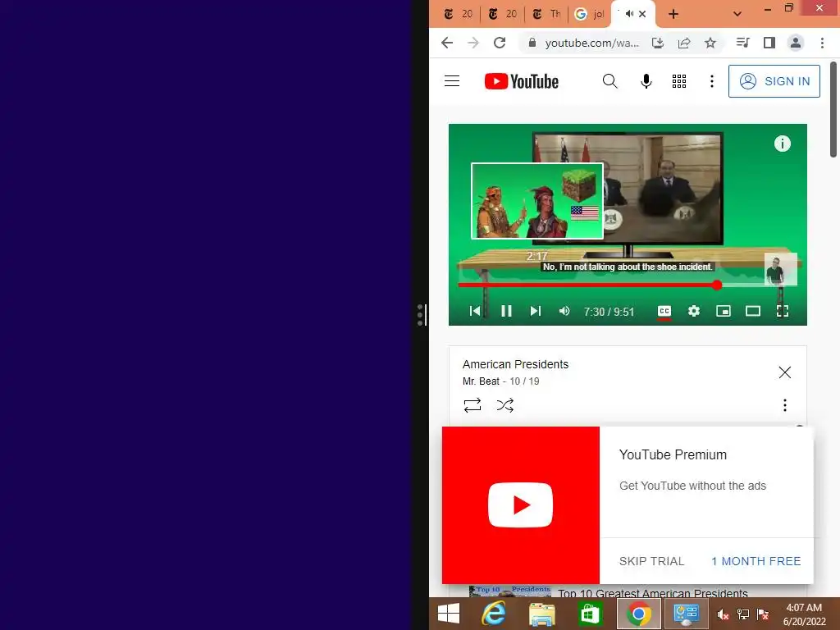Reload the current page
This screenshot has height=630, width=840.
pos(500,43)
